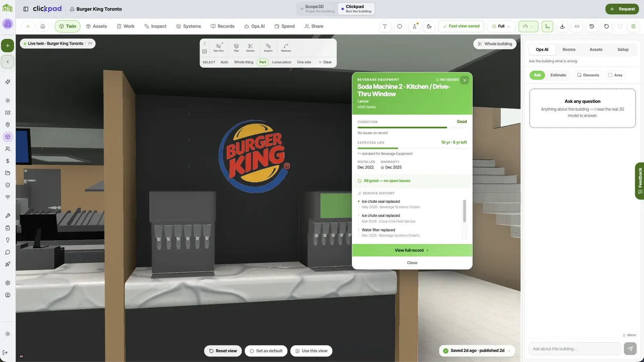Image resolution: width=644 pixels, height=362 pixels.
Task: Click the green Request button
Action: [x=622, y=9]
